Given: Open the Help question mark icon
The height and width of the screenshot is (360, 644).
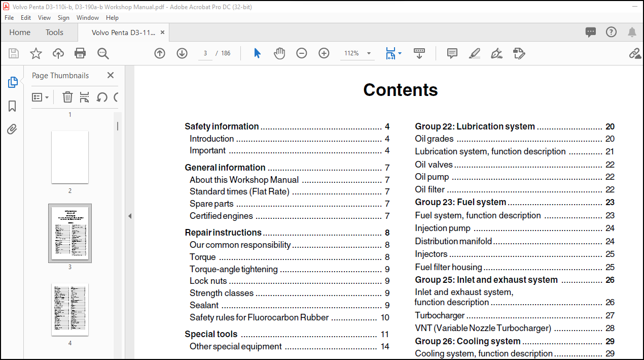Looking at the screenshot, I should [x=612, y=32].
